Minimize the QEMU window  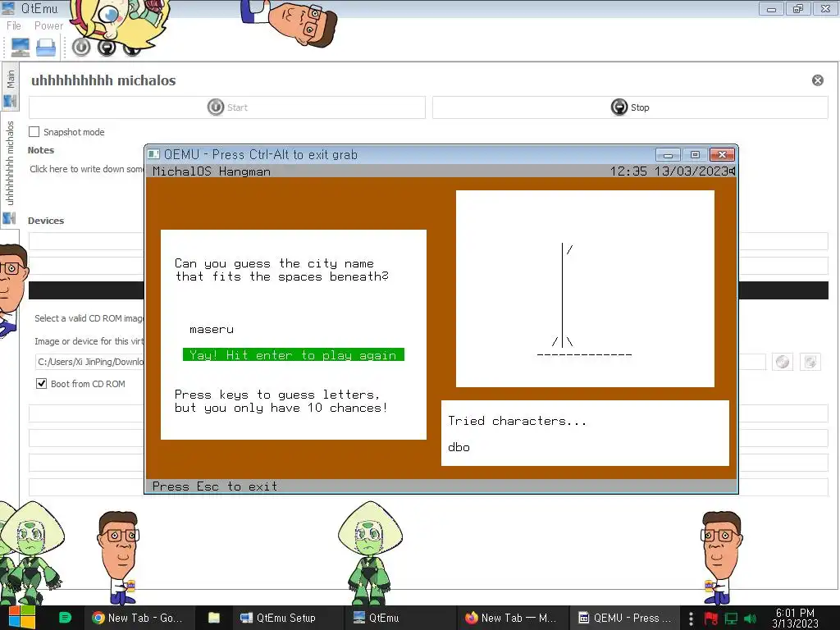pos(668,155)
